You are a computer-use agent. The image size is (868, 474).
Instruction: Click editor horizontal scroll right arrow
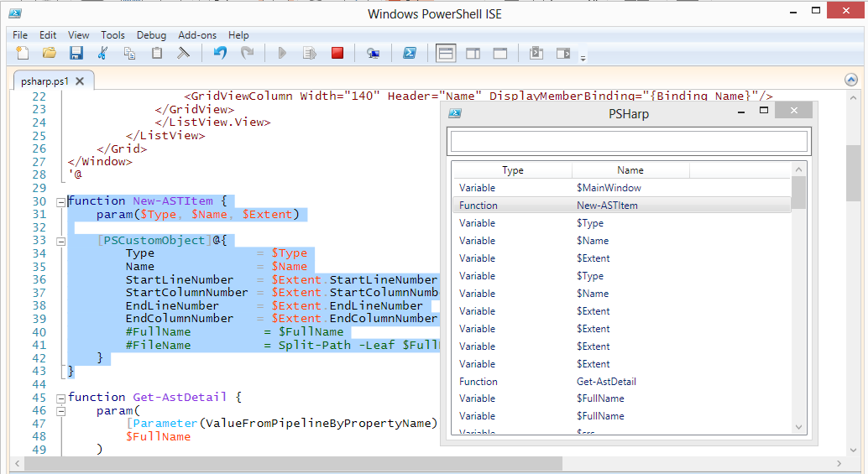click(x=839, y=463)
